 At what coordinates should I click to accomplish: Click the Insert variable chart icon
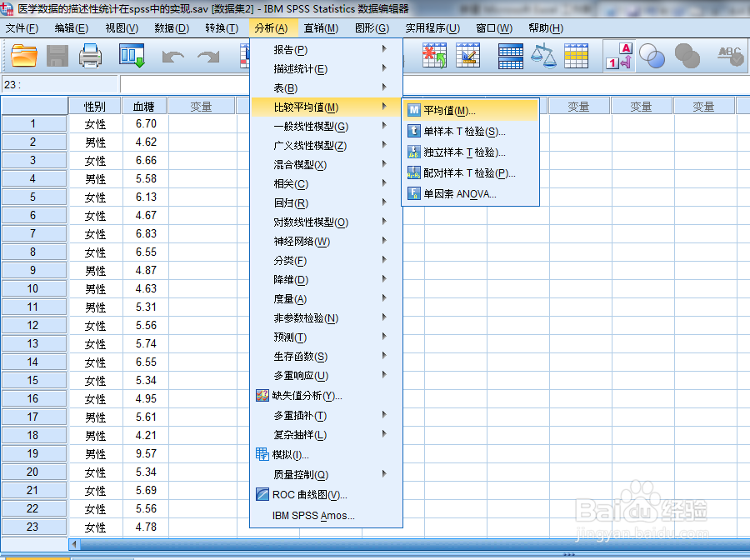[x=467, y=56]
